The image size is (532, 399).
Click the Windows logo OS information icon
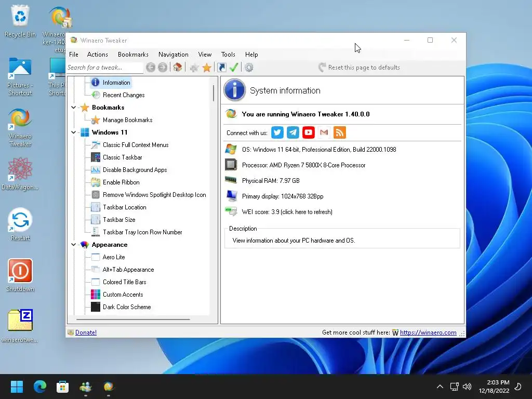coord(231,149)
